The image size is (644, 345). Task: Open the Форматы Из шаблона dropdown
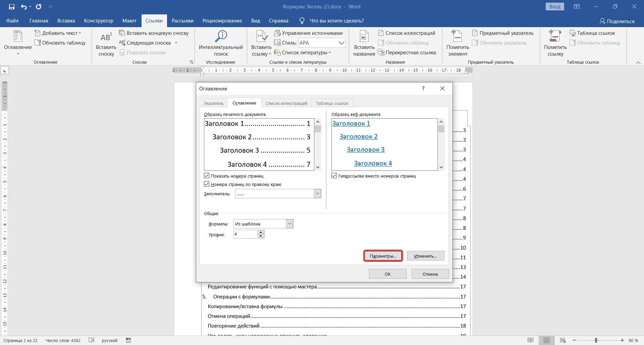click(x=290, y=224)
